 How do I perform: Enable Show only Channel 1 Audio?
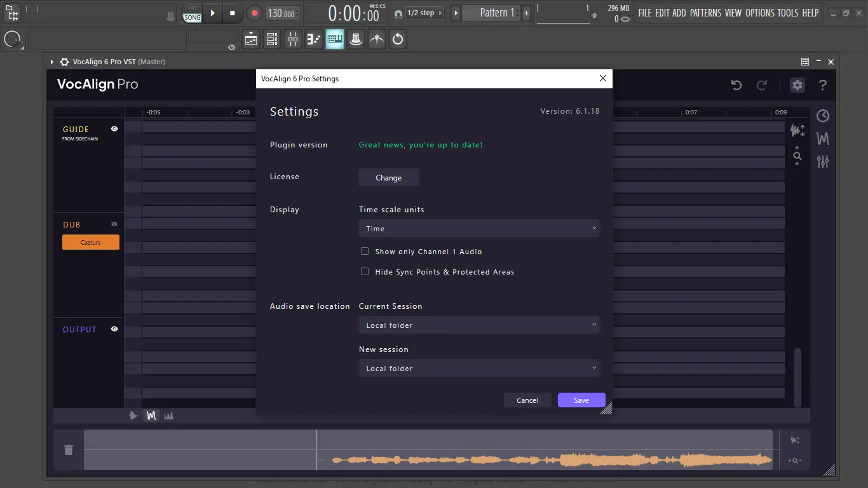tap(365, 251)
